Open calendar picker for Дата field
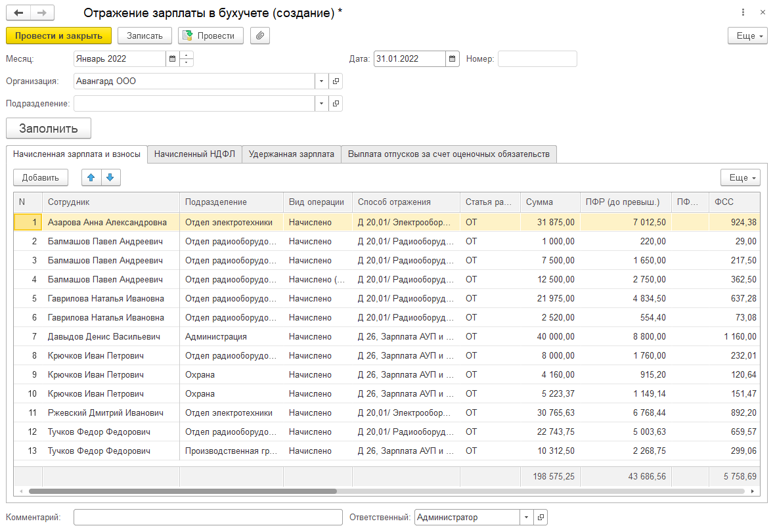 click(x=452, y=59)
